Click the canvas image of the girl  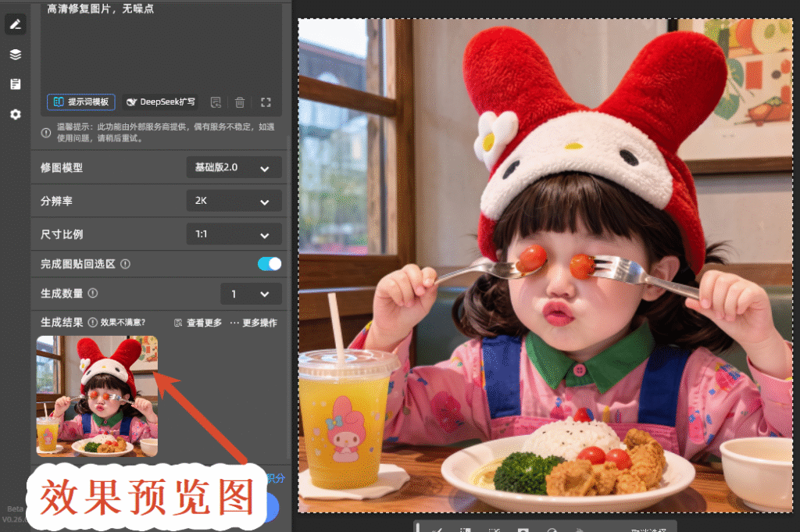click(545, 266)
